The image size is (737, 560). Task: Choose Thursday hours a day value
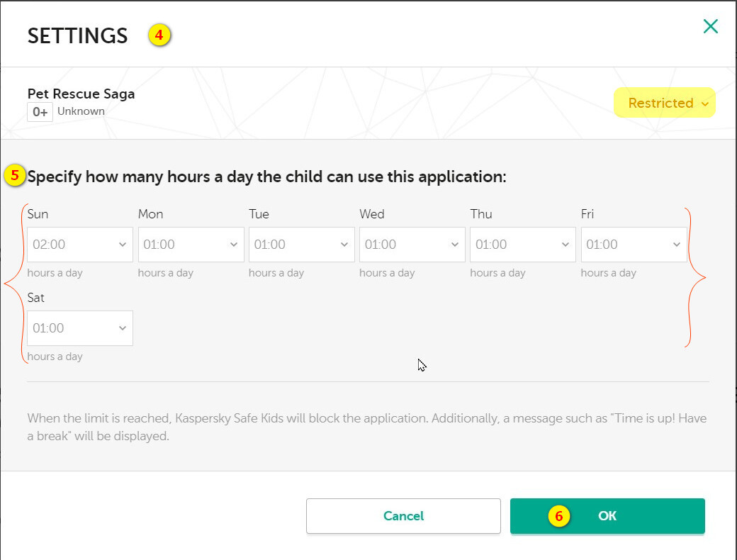(x=522, y=245)
